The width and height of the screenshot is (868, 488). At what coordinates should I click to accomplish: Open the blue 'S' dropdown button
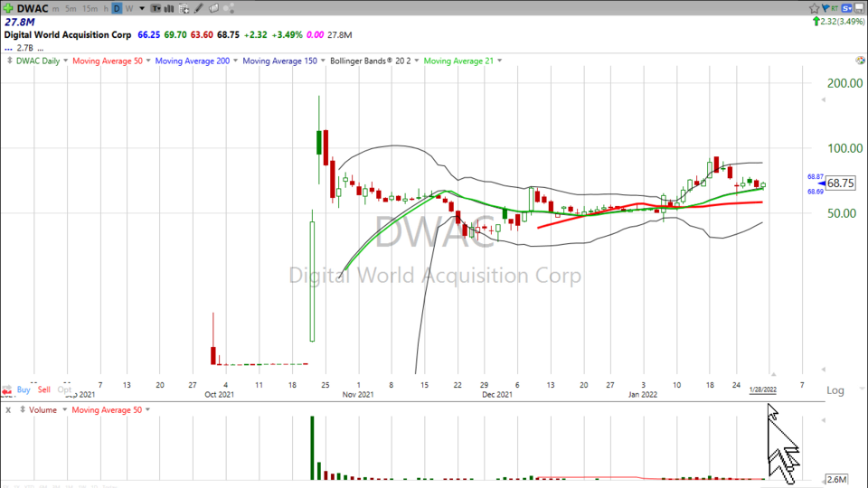(x=847, y=8)
